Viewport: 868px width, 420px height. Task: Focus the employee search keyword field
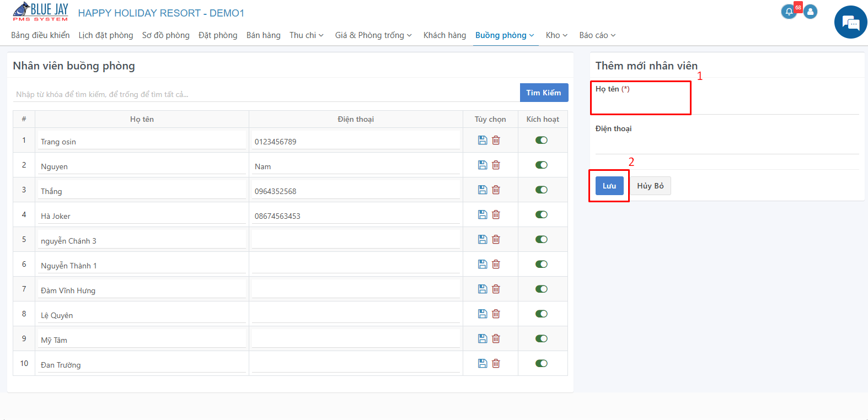point(266,94)
